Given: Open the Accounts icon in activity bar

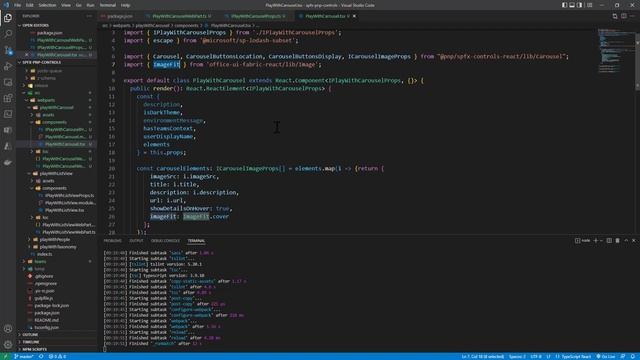Looking at the screenshot, I should (8, 329).
